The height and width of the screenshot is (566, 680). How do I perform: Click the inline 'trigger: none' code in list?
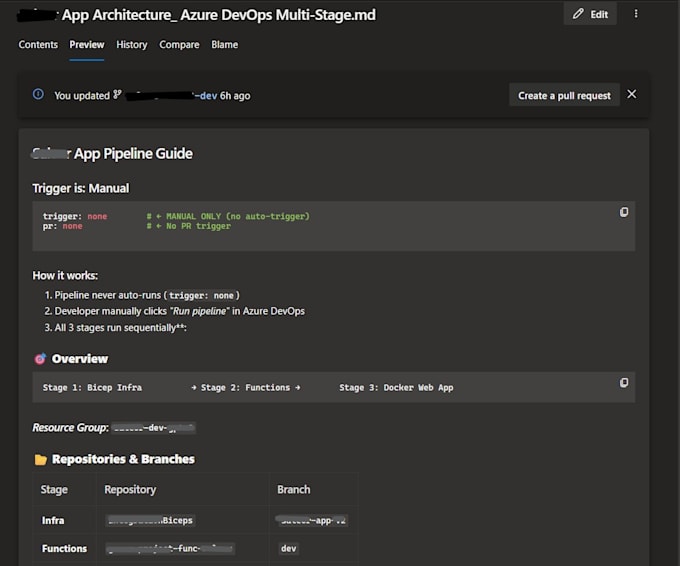[201, 295]
